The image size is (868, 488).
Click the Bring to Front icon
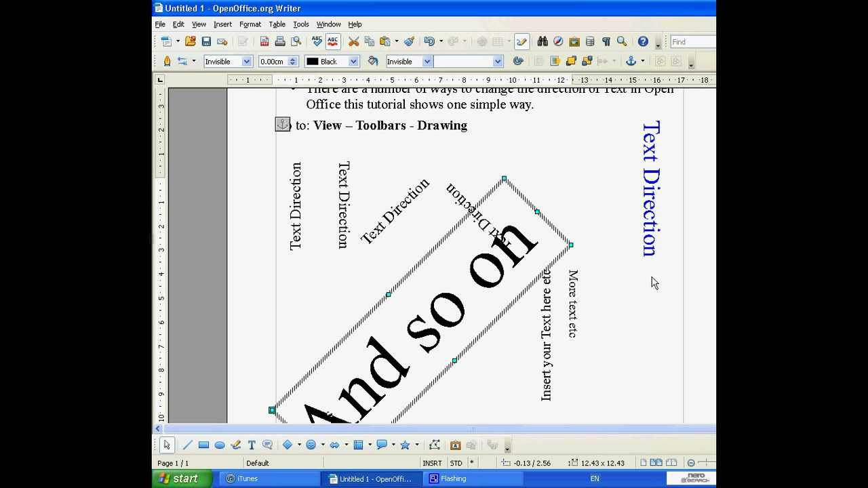(571, 62)
